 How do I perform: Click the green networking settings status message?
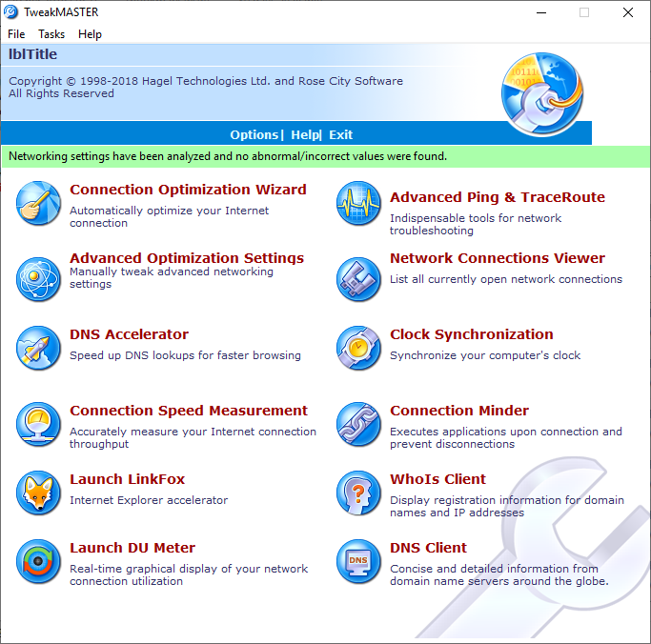click(326, 156)
